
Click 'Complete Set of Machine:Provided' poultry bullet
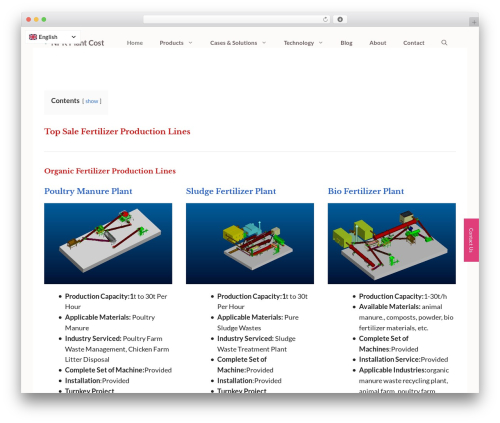(x=118, y=370)
